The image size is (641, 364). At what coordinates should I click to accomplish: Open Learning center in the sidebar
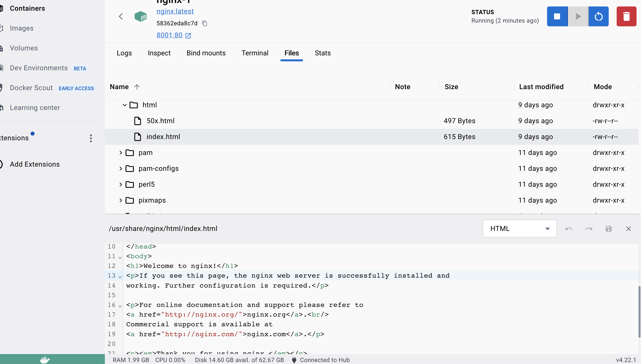click(35, 108)
